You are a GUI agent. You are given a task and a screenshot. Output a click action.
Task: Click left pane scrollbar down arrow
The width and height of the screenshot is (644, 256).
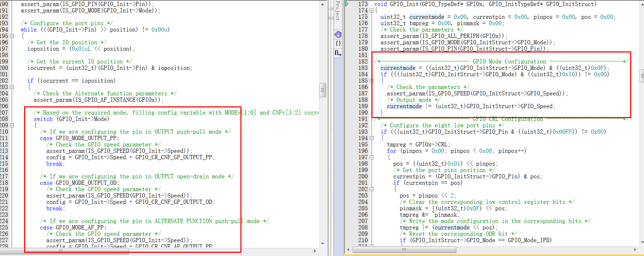(323, 244)
